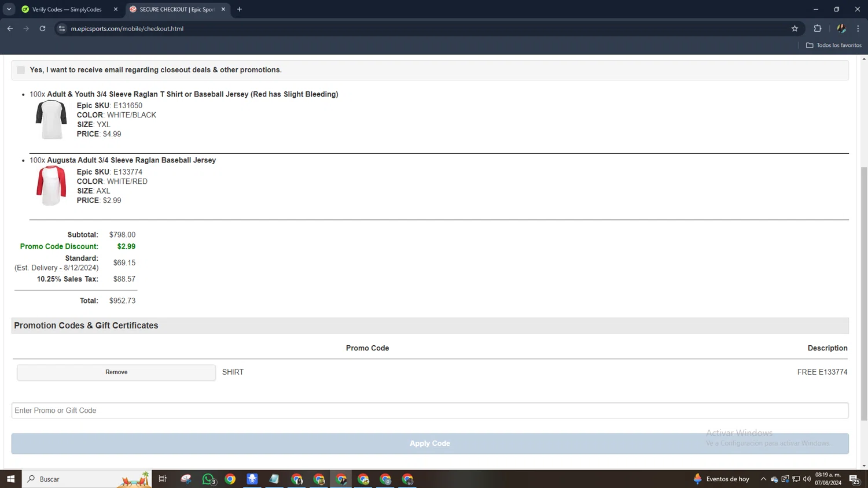The image size is (868, 488).
Task: Open the Chrome three-dot menu
Action: (858, 28)
